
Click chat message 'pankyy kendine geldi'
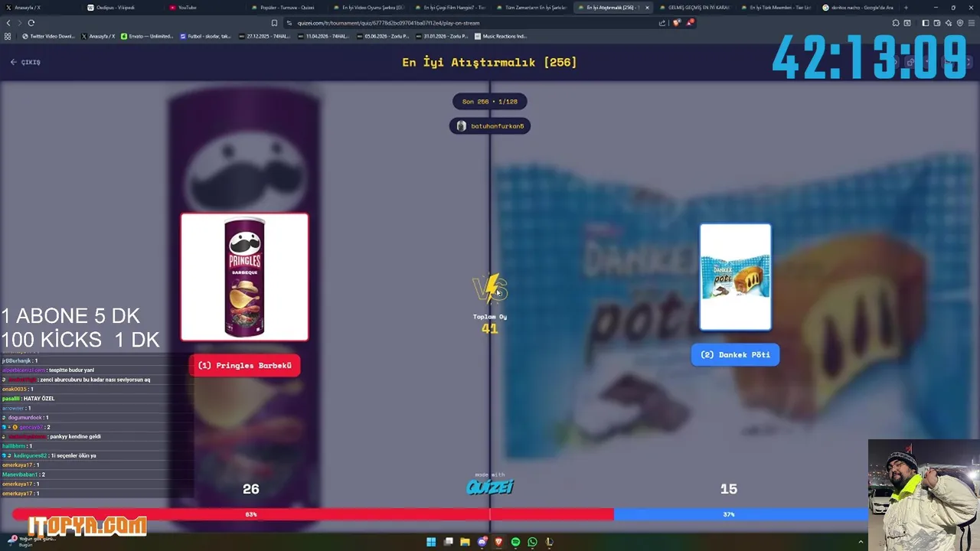(x=75, y=437)
